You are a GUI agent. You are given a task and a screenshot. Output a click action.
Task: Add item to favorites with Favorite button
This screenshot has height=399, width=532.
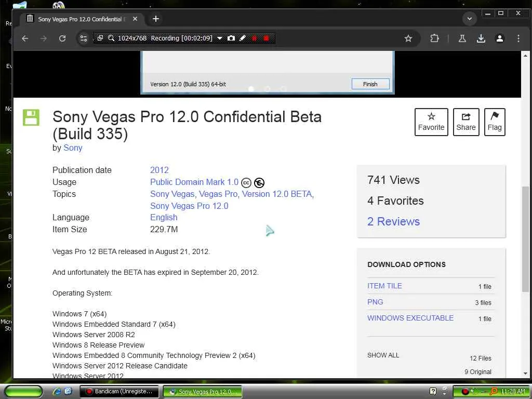(431, 122)
